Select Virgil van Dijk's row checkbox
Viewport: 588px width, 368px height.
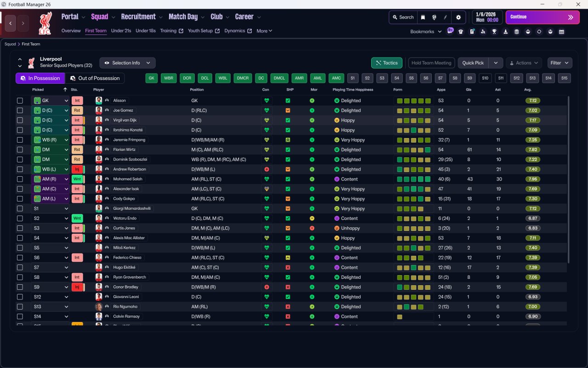click(20, 120)
